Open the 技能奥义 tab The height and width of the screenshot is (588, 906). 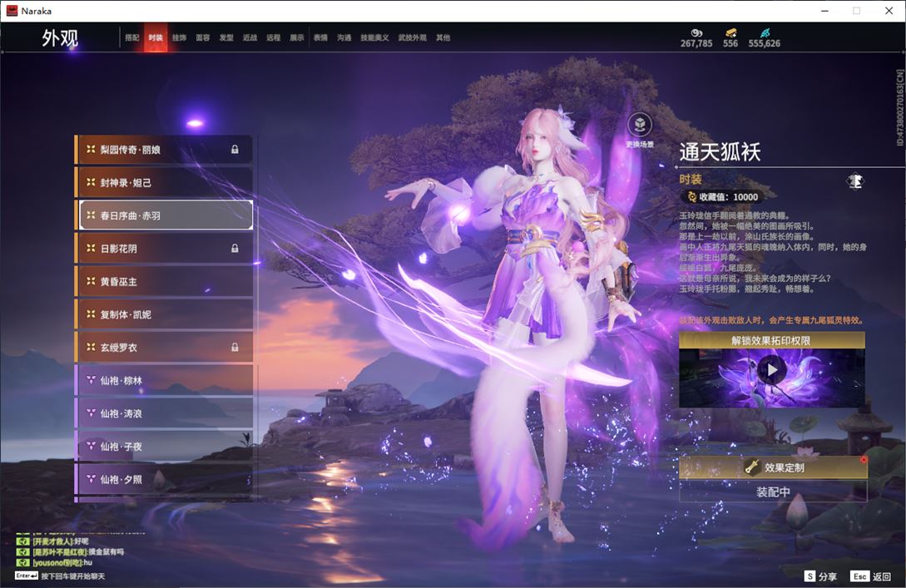374,37
